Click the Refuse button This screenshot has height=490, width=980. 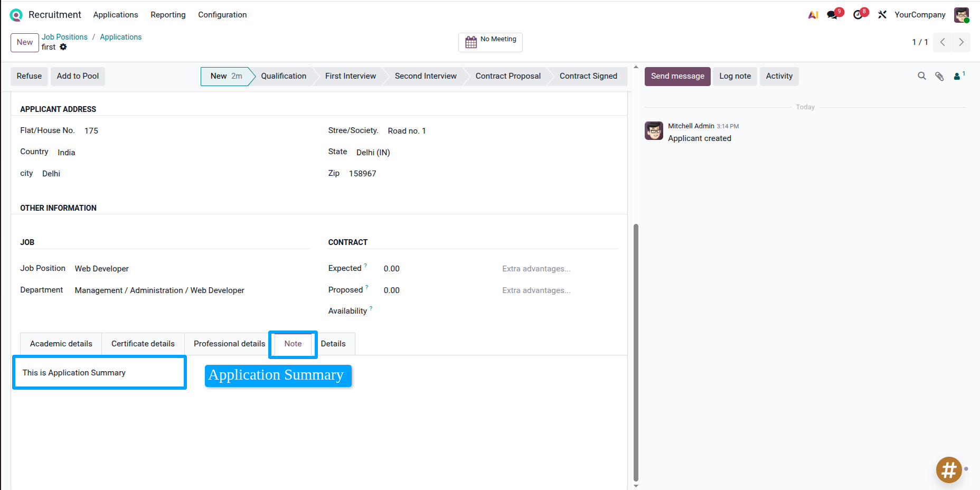click(x=29, y=76)
